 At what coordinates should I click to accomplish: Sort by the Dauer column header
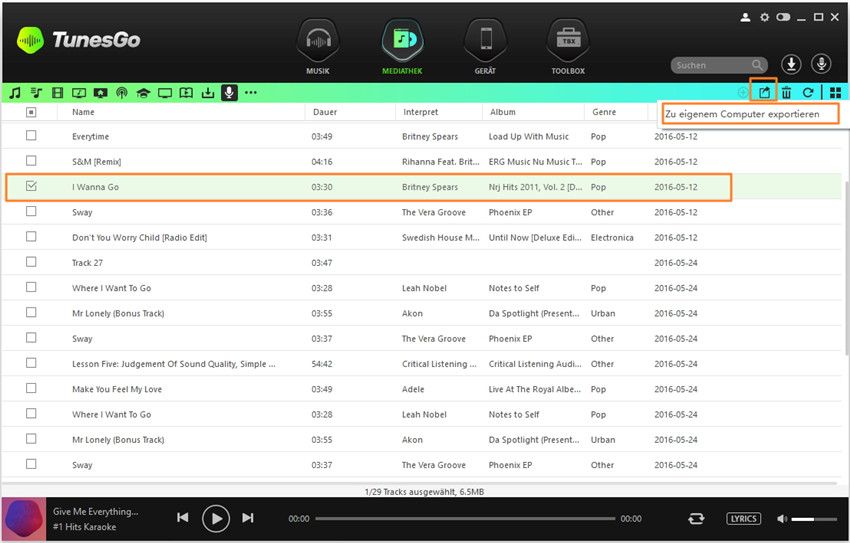[x=325, y=112]
